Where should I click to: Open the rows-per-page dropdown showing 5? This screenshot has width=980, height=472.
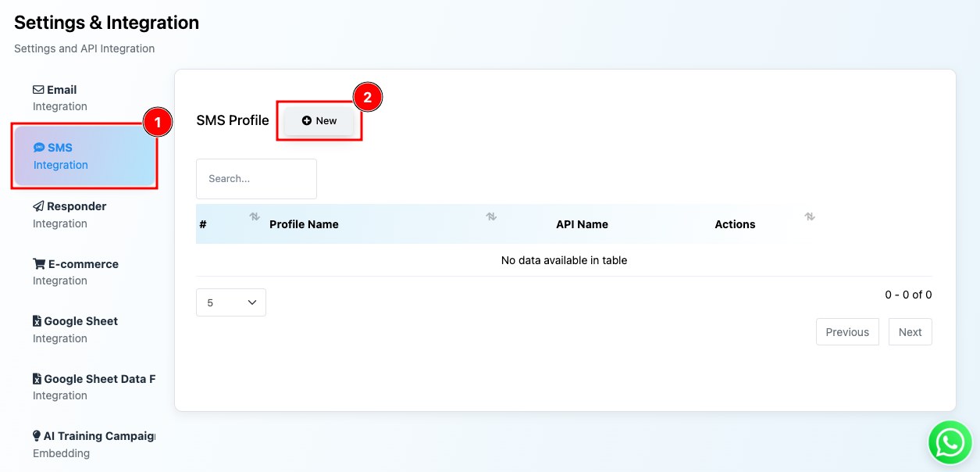pos(231,302)
